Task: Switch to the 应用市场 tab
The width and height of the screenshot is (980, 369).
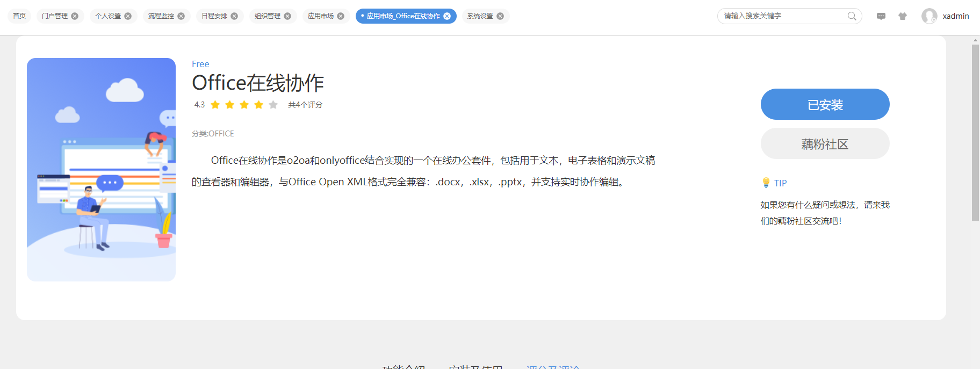Action: 321,16
